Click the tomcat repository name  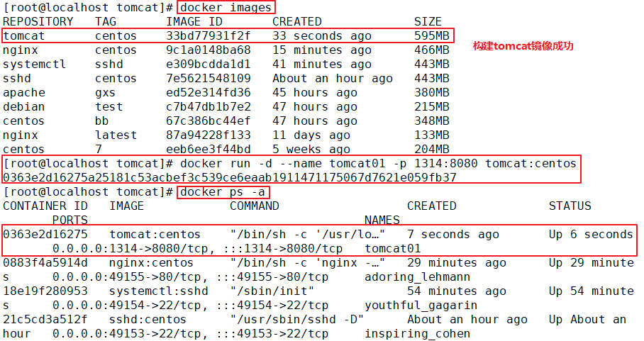tap(24, 35)
